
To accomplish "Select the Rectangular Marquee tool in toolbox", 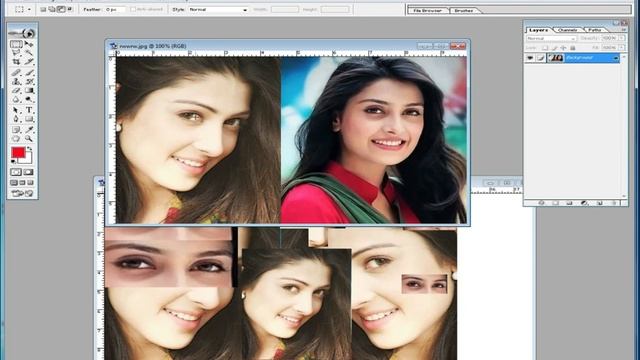I will (16, 44).
